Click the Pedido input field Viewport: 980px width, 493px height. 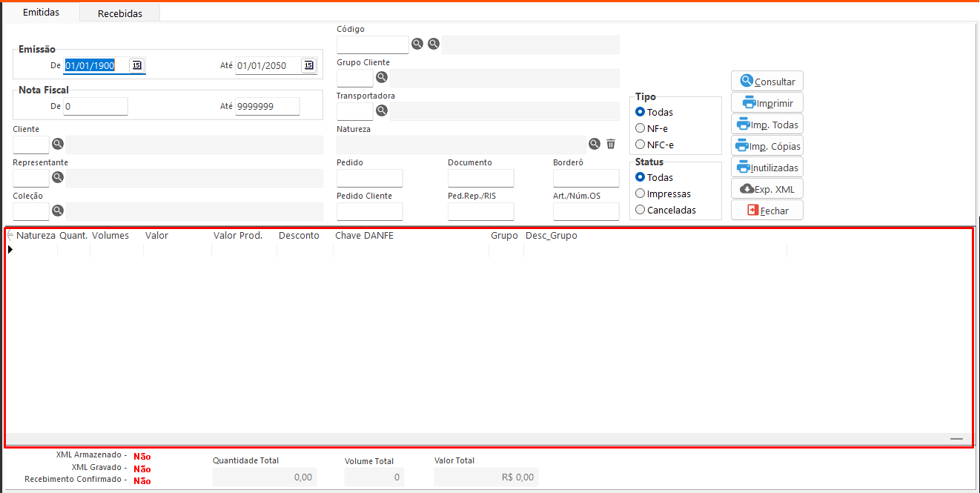pyautogui.click(x=369, y=178)
